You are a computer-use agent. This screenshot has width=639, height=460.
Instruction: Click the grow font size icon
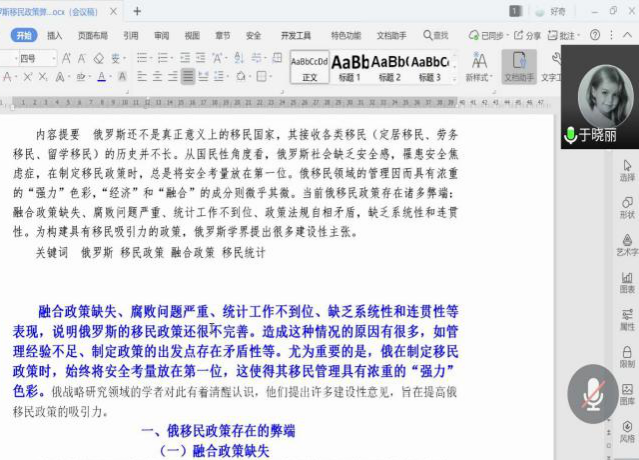(66, 58)
